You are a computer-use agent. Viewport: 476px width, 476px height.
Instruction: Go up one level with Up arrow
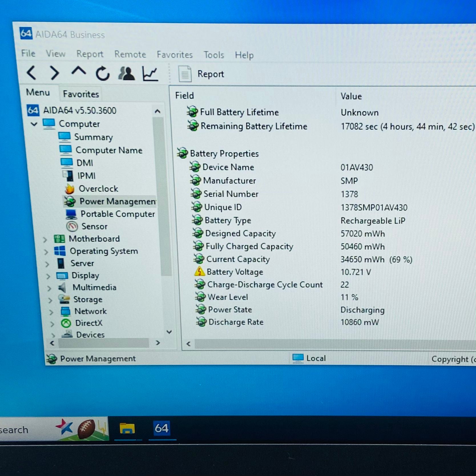(78, 72)
